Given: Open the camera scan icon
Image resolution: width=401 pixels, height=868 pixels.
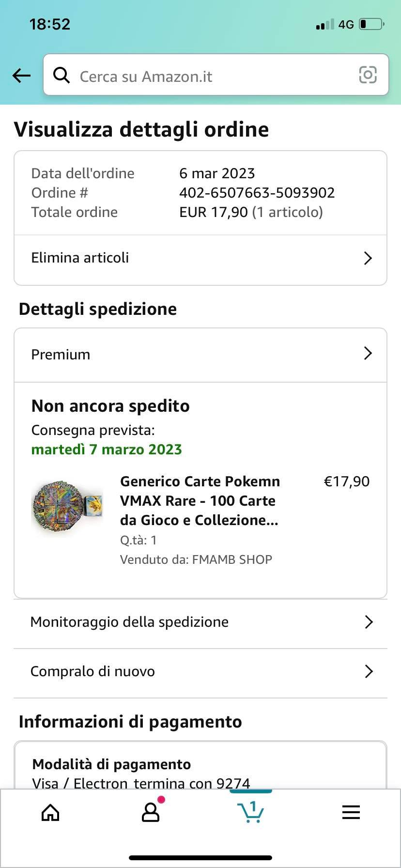Looking at the screenshot, I should 368,75.
